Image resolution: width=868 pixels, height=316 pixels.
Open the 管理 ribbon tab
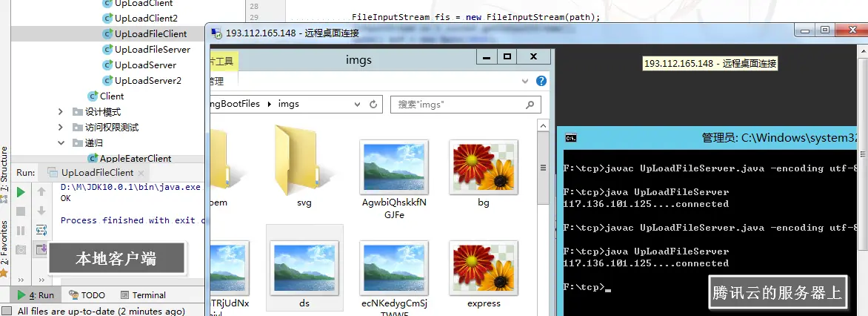[x=216, y=82]
